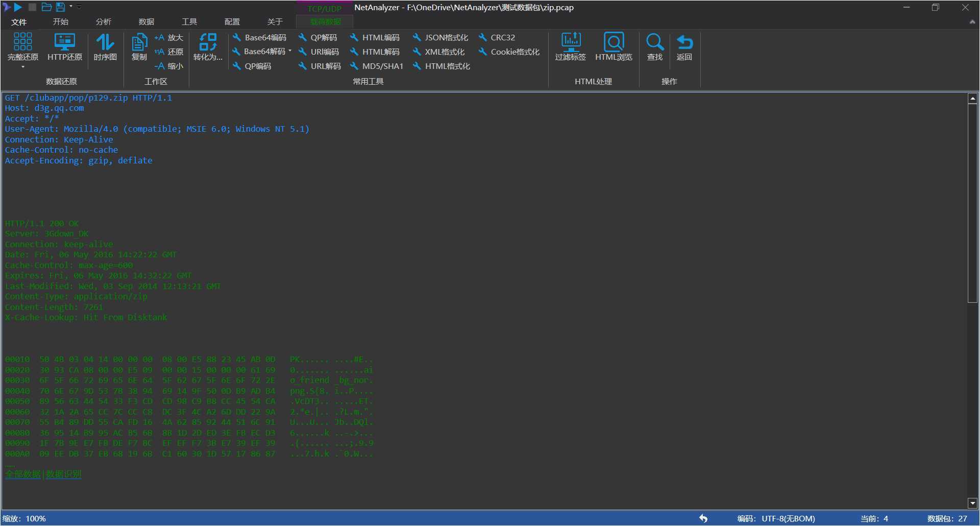Click 缩放: 100% zoom status
The width and height of the screenshot is (980, 526).
coord(24,518)
